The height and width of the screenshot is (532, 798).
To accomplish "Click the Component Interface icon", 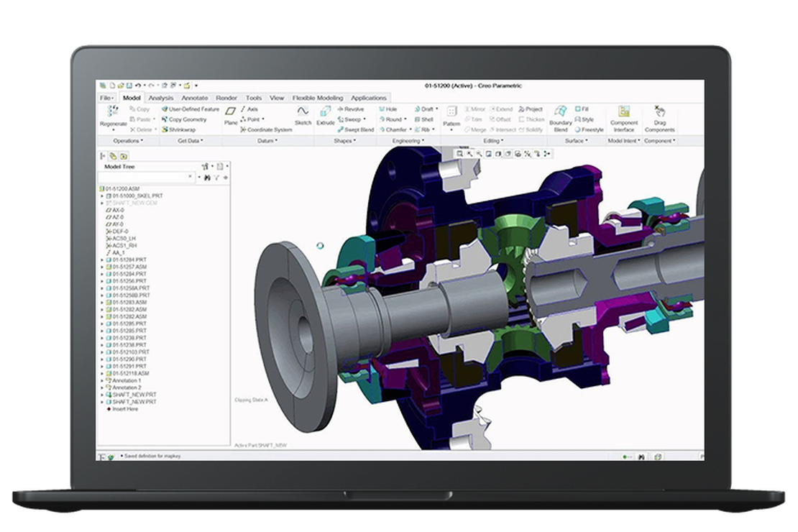I will pos(624,116).
